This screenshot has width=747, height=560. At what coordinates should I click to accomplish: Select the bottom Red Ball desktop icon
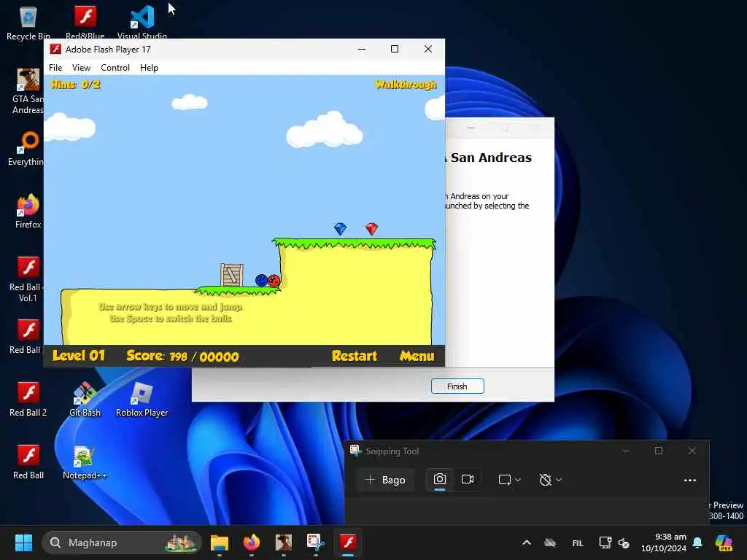pyautogui.click(x=28, y=462)
